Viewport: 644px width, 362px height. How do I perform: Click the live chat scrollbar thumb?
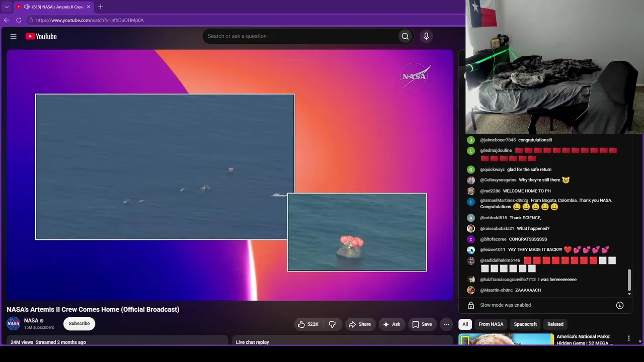coord(629,280)
